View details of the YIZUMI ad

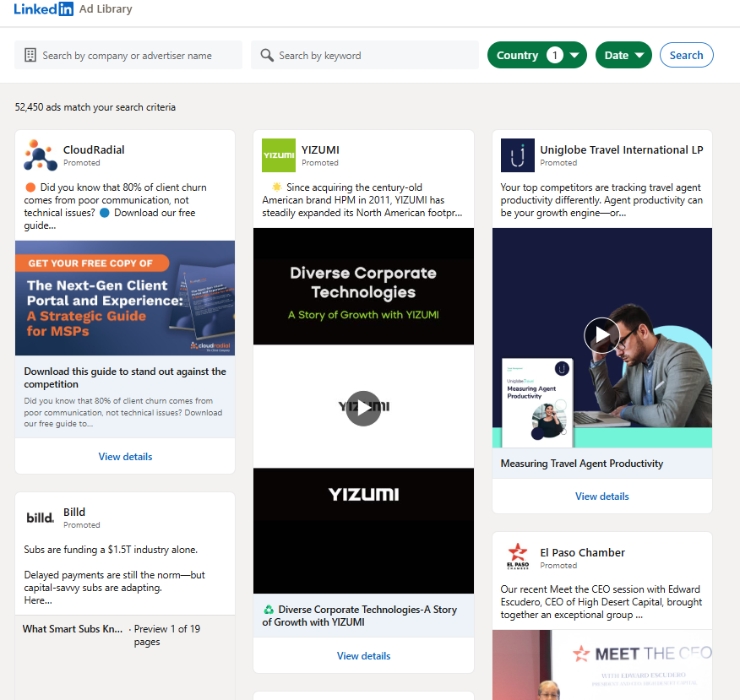tap(363, 655)
